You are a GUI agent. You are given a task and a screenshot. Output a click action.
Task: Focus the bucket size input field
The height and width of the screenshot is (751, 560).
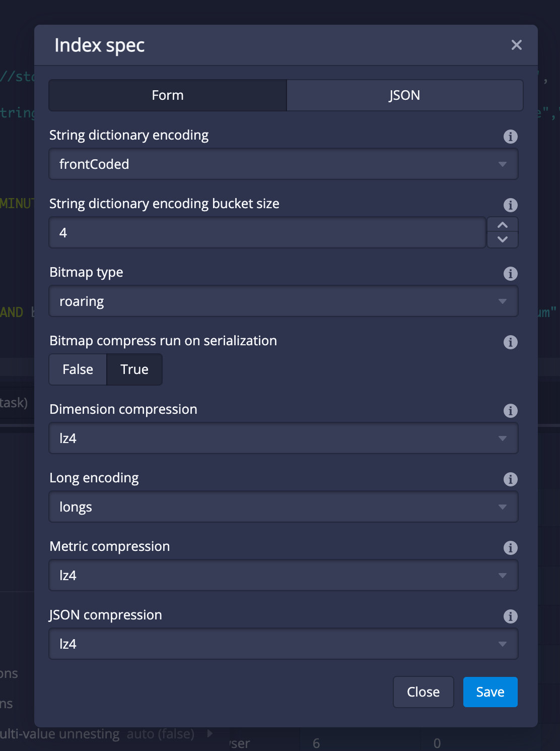tap(267, 233)
